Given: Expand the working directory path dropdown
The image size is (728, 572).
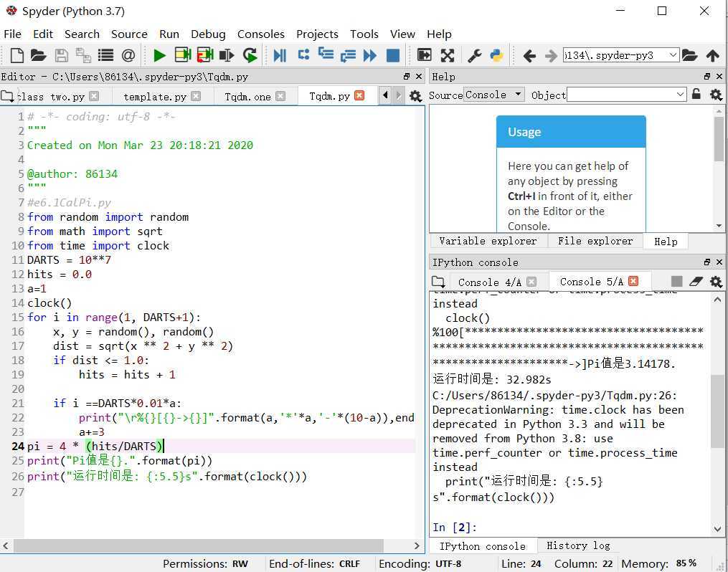Looking at the screenshot, I should click(673, 55).
